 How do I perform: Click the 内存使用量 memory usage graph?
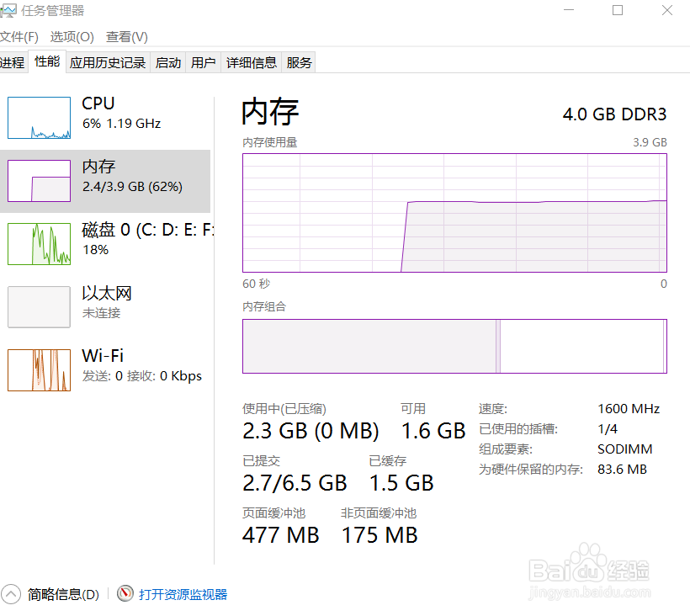point(454,213)
